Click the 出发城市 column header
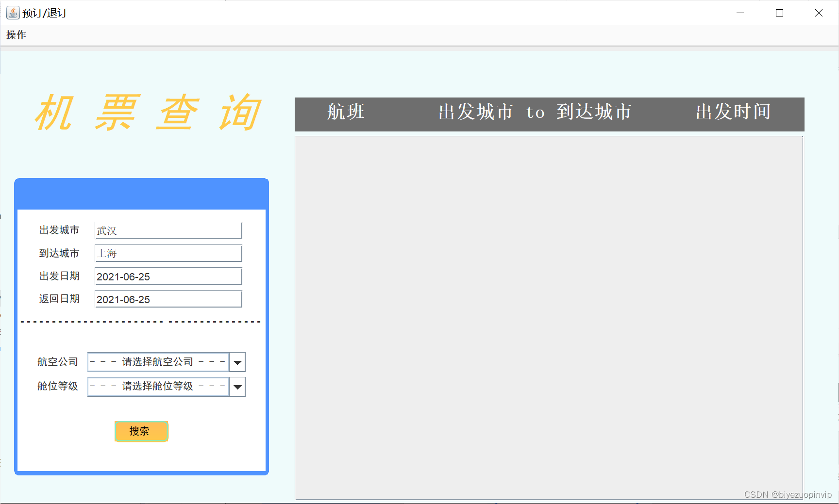Image resolution: width=839 pixels, height=504 pixels. point(475,113)
